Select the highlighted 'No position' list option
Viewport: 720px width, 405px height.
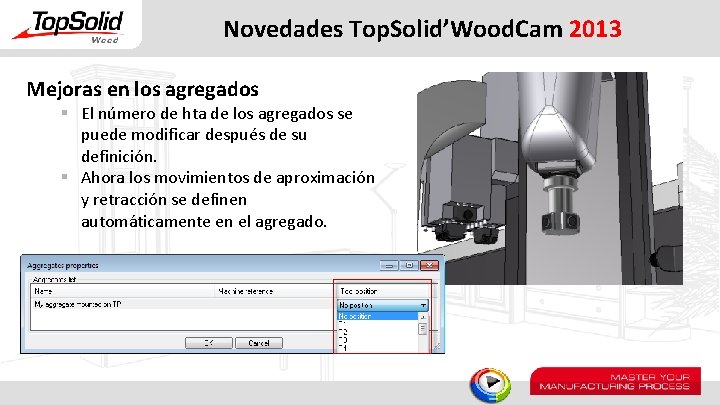[x=377, y=316]
